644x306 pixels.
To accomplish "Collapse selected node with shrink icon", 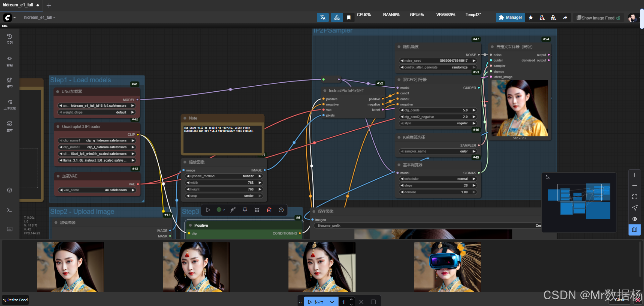I will [x=257, y=210].
